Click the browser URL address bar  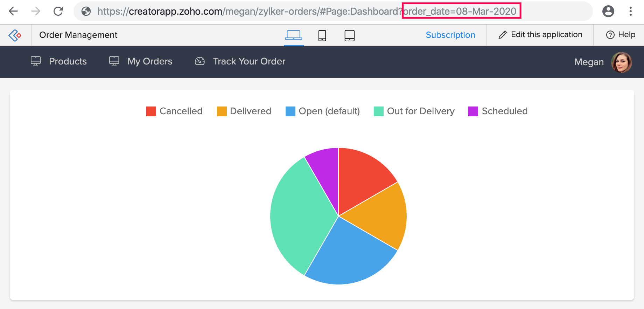coord(333,11)
